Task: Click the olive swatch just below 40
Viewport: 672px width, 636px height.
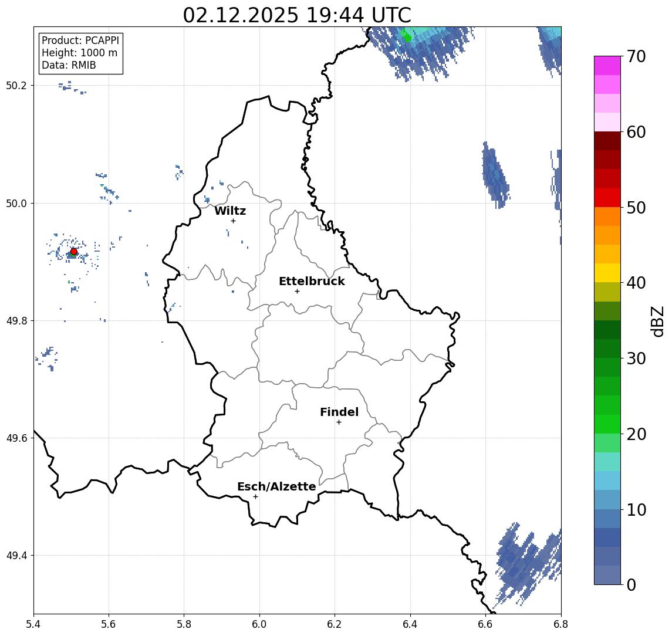Action: coord(607,292)
